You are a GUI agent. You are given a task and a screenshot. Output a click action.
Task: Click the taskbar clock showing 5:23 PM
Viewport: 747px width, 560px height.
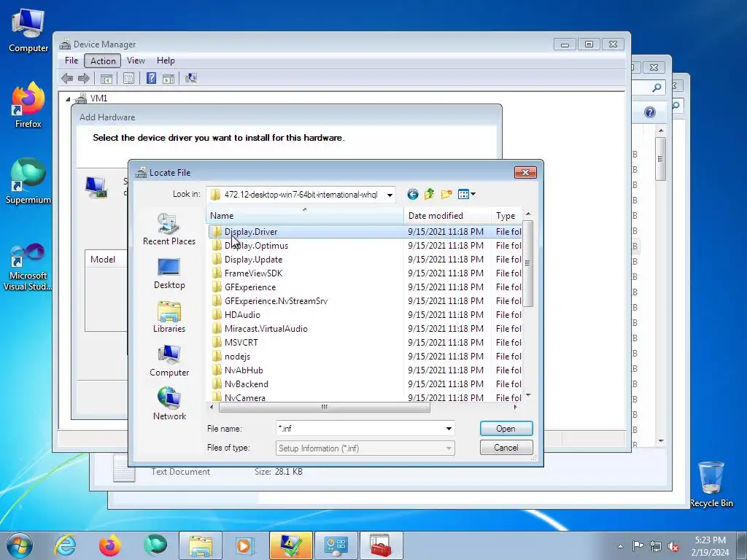coord(710,546)
